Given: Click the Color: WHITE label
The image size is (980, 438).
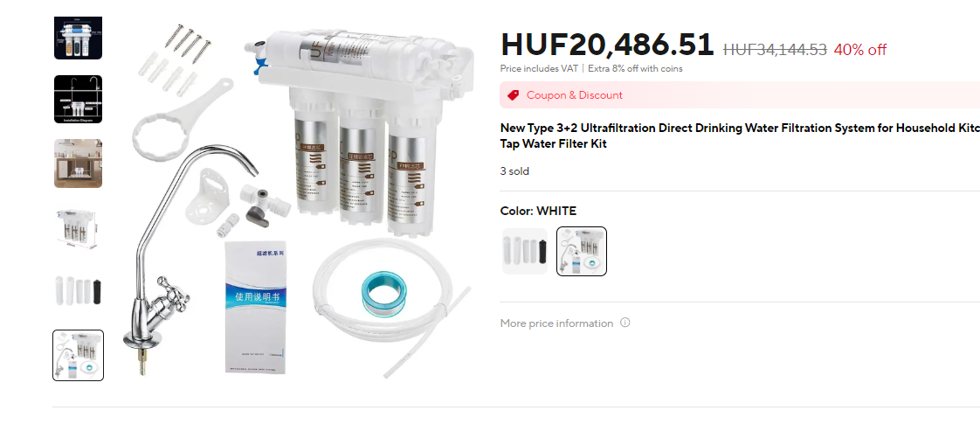Looking at the screenshot, I should point(538,211).
